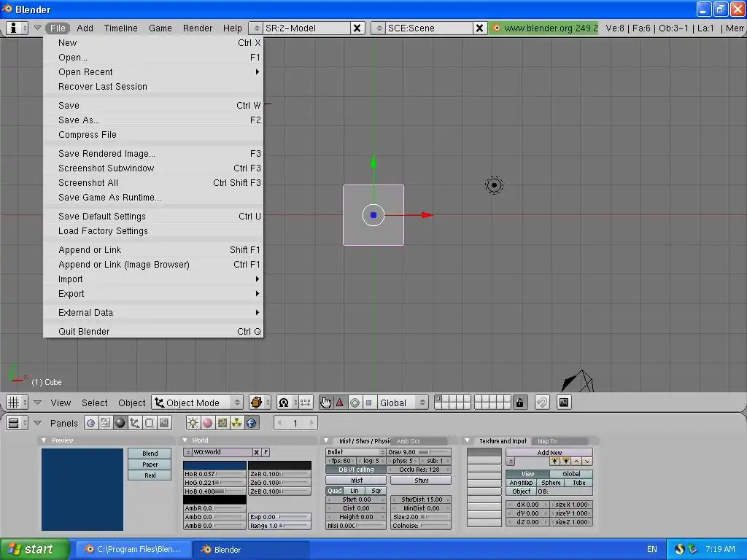Open Lamp buttons via the sun icon

193,423
